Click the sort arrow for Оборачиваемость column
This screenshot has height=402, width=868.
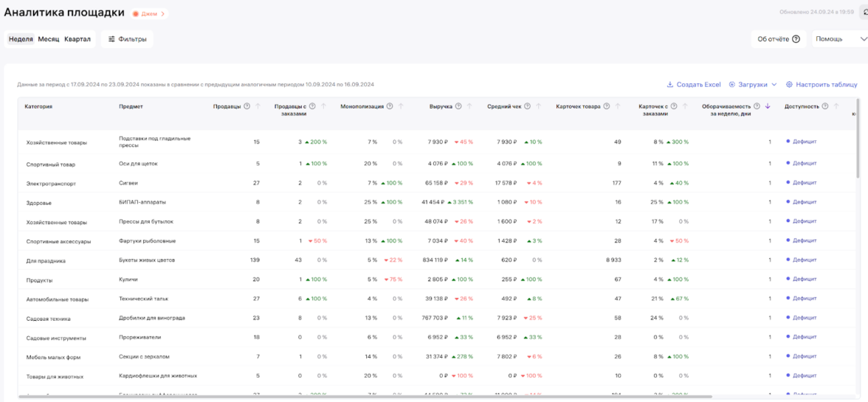click(x=768, y=107)
